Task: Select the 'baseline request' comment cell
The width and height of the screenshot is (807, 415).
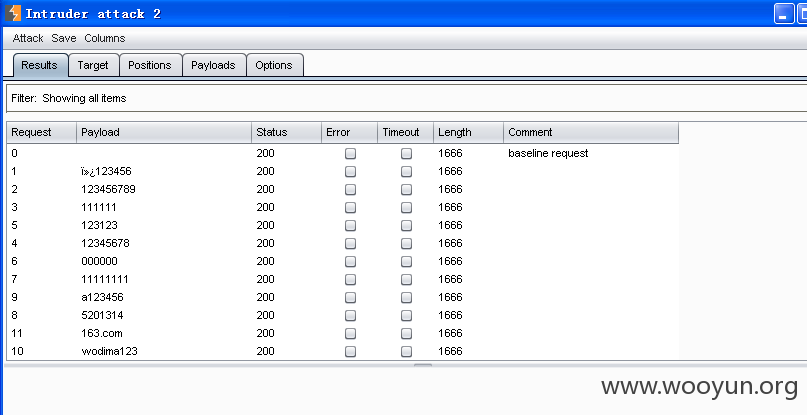Action: [548, 153]
